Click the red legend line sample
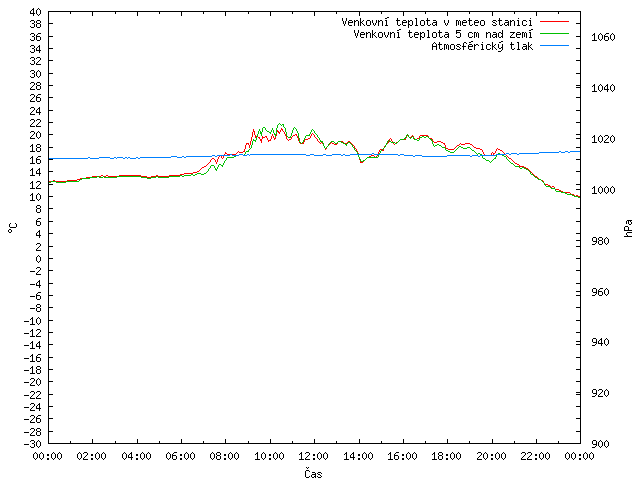The image size is (640, 480). 554,21
